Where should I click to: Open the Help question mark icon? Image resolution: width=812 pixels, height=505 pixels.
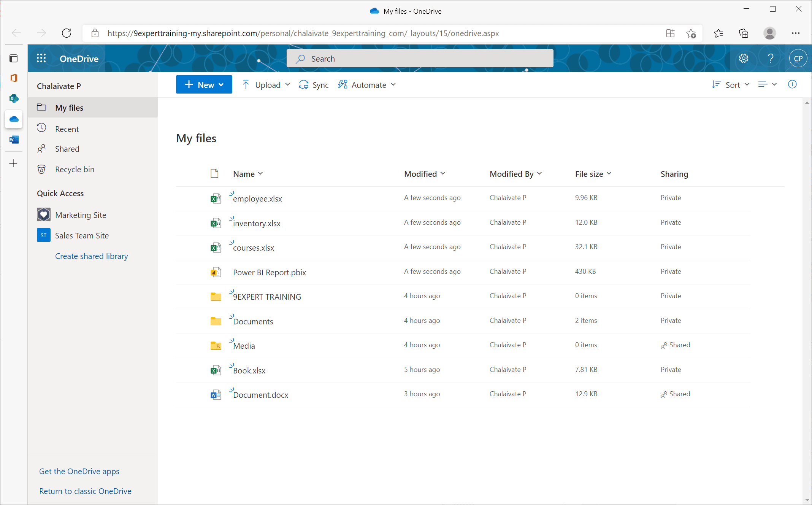coord(771,58)
